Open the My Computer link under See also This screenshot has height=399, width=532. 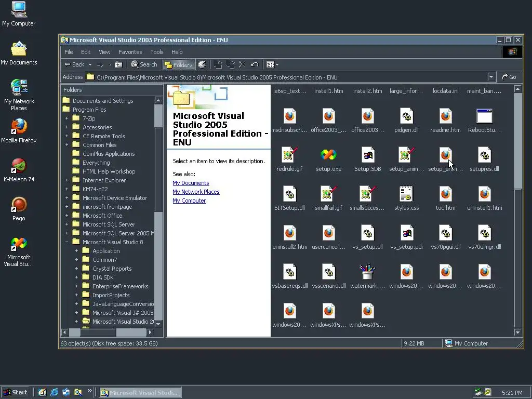coord(189,201)
